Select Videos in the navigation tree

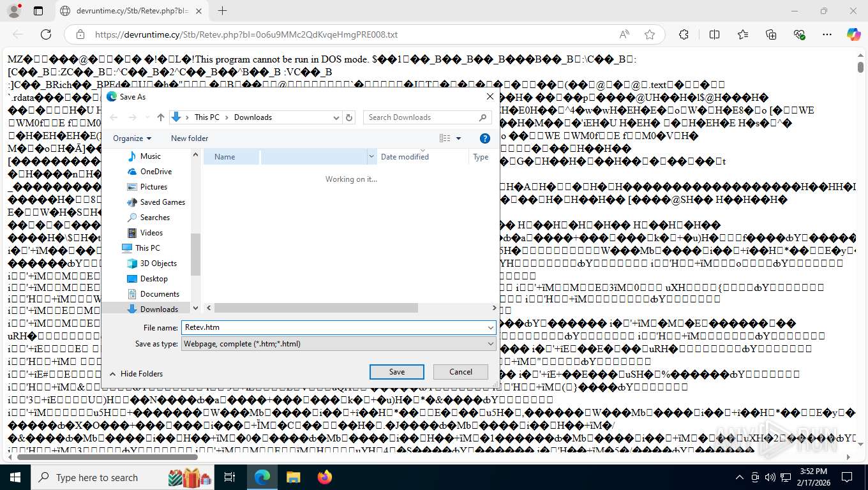pos(151,233)
